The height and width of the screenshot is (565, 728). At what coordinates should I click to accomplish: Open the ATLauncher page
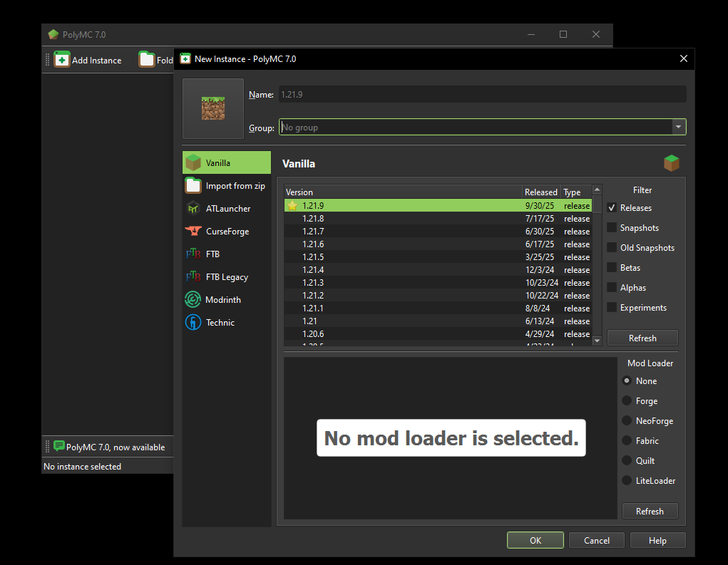(227, 208)
